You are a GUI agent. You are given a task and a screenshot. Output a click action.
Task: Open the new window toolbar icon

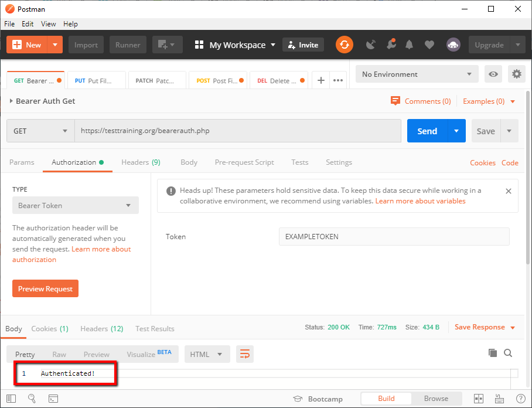pos(167,45)
